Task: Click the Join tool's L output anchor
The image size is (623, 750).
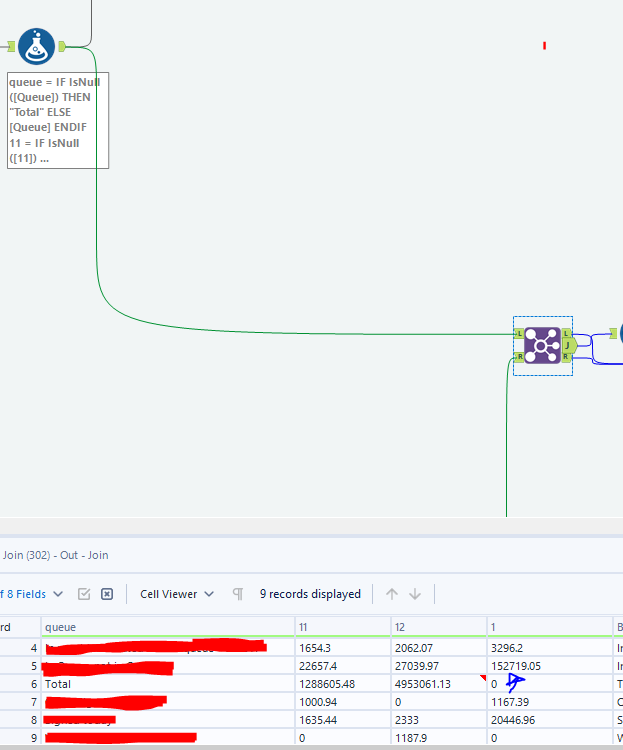Action: [566, 333]
